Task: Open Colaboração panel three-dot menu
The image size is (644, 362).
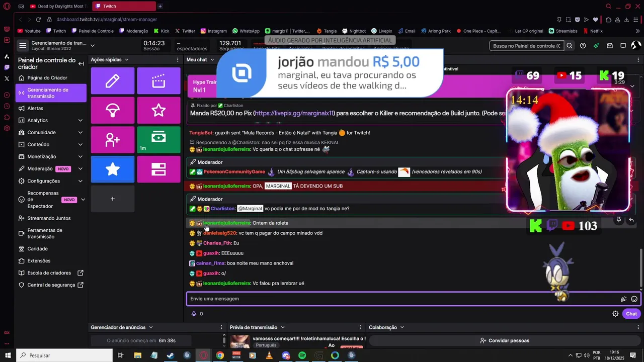Action: click(x=637, y=327)
